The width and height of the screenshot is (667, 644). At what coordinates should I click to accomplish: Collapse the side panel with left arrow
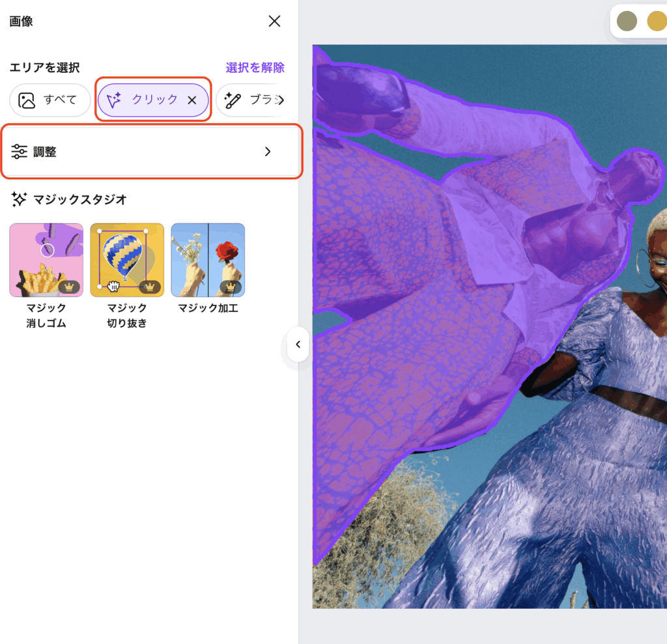tap(298, 344)
